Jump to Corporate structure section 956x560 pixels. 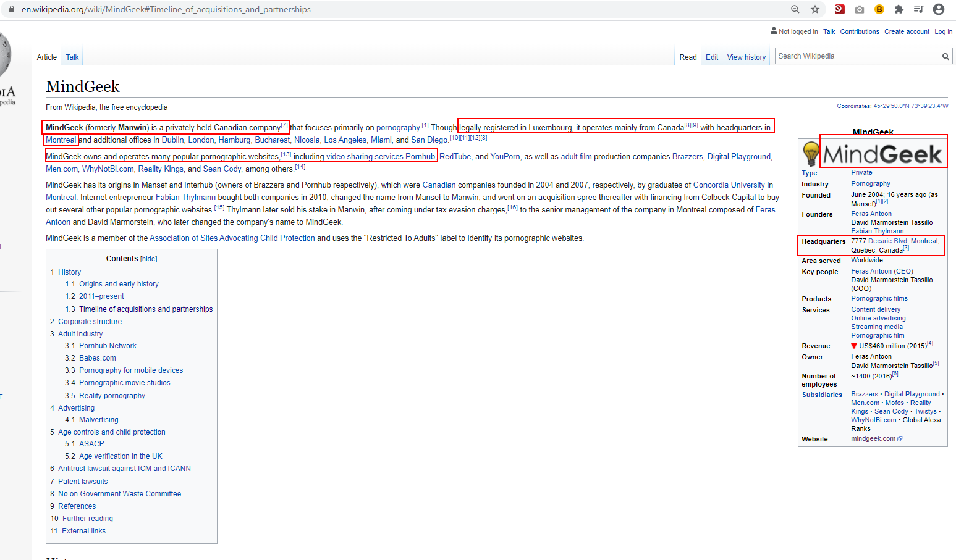(90, 322)
